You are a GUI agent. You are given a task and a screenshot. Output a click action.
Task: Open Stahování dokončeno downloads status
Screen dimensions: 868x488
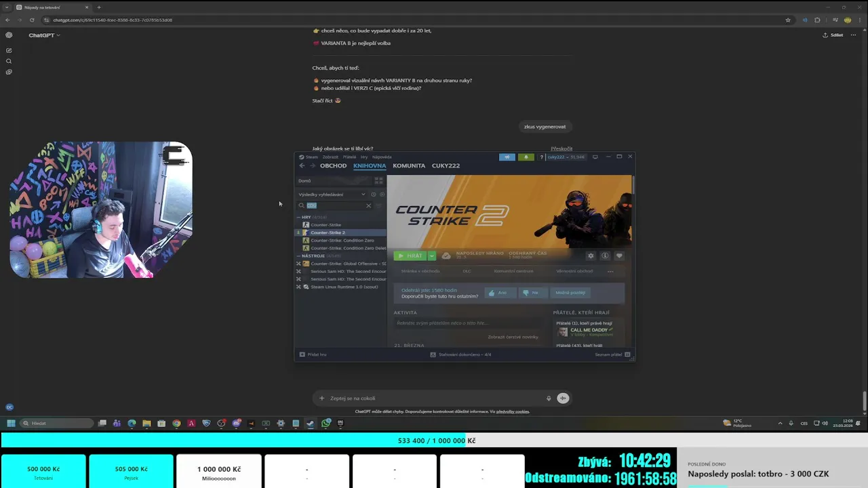pos(461,354)
